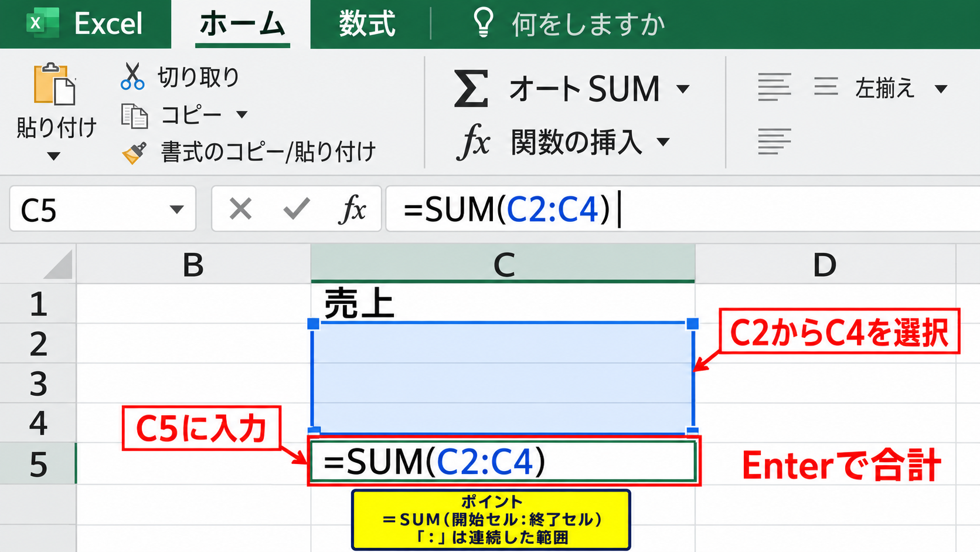Click the short lines icon beside 左揃え

tap(826, 86)
